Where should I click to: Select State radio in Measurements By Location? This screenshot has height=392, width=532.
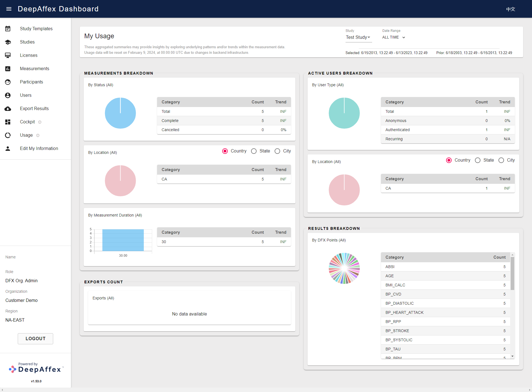coord(254,151)
